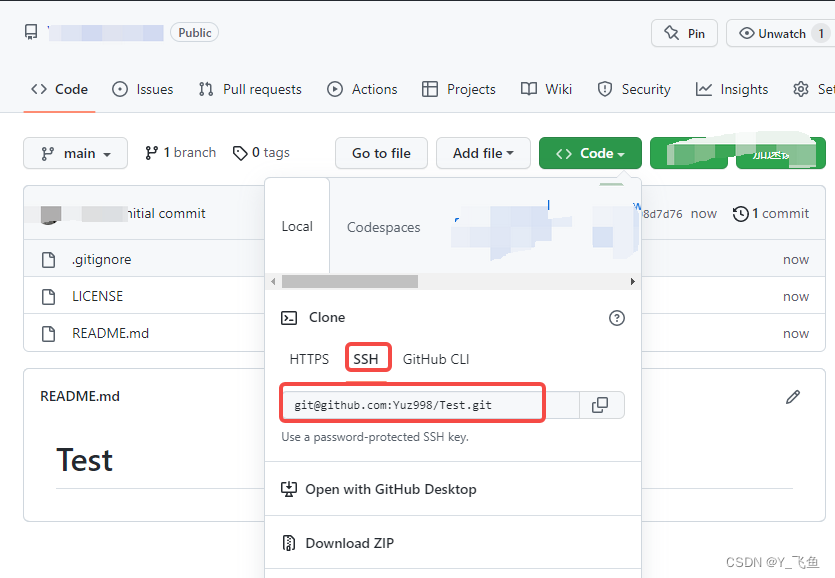835x578 pixels.
Task: View the 1 branch link
Action: [181, 153]
